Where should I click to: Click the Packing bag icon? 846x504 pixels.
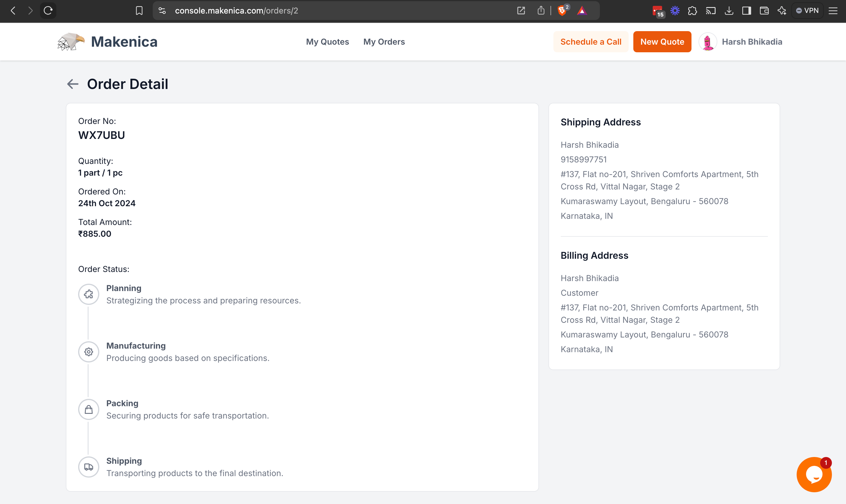(88, 409)
